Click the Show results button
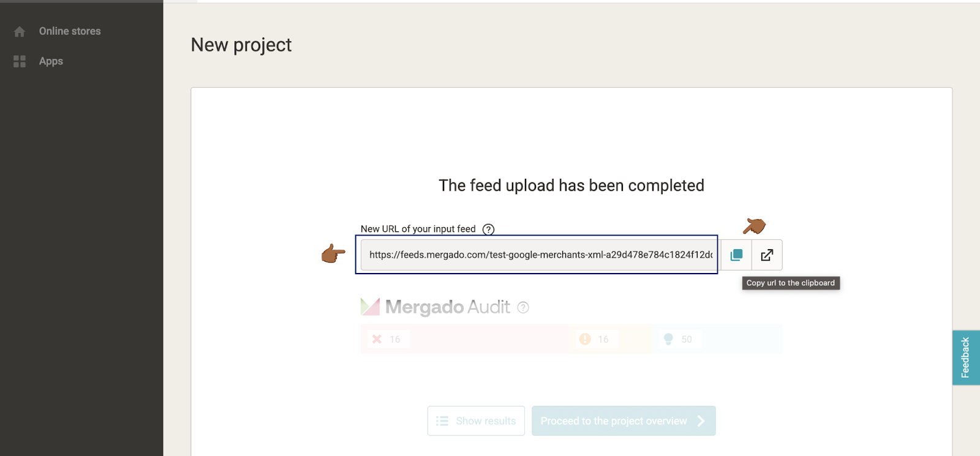The width and height of the screenshot is (980, 456). click(x=476, y=421)
